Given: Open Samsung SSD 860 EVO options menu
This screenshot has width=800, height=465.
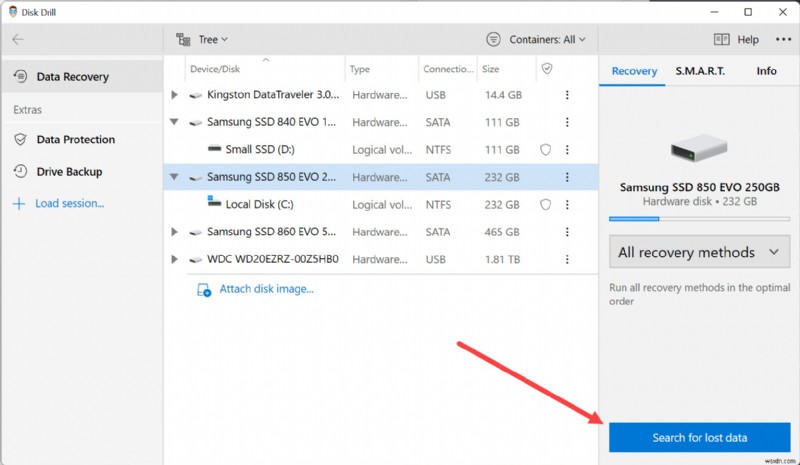Looking at the screenshot, I should click(x=567, y=232).
